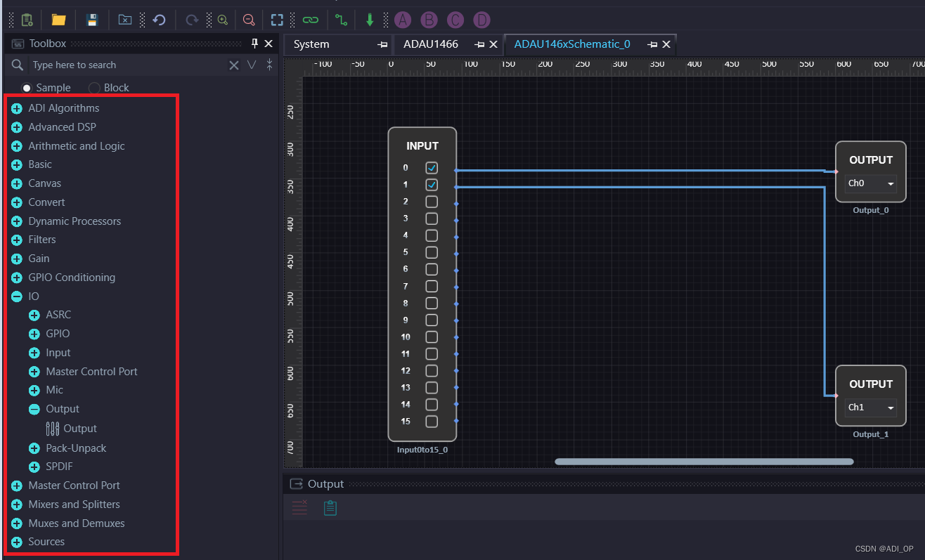Pin the Toolbox panel

pos(254,44)
